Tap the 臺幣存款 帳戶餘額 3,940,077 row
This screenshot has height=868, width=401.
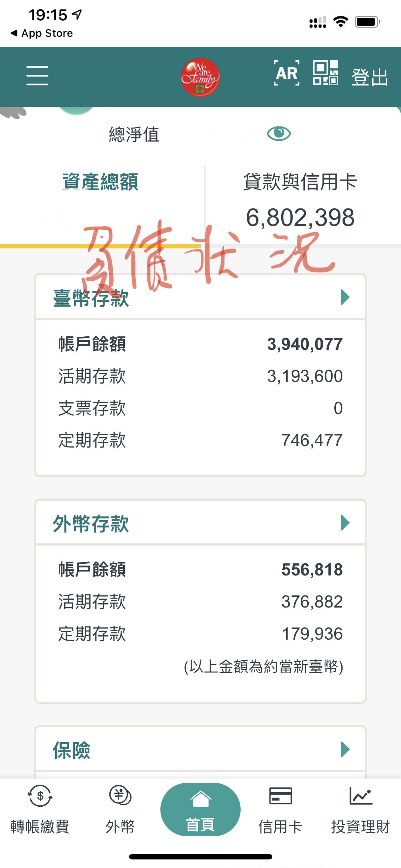[200, 344]
